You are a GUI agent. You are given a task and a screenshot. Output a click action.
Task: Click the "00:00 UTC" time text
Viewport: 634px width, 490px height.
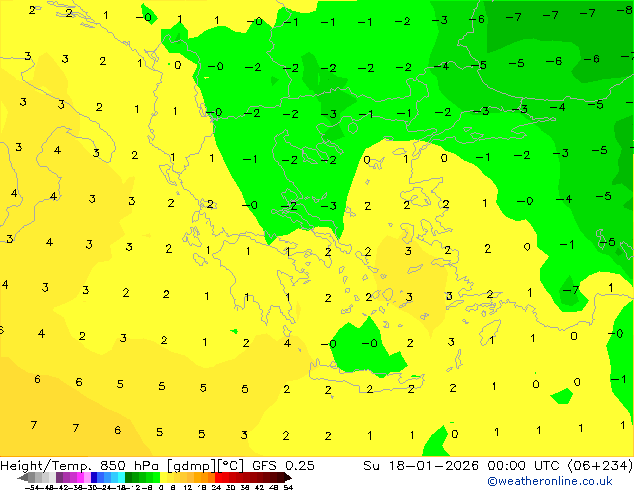point(525,465)
